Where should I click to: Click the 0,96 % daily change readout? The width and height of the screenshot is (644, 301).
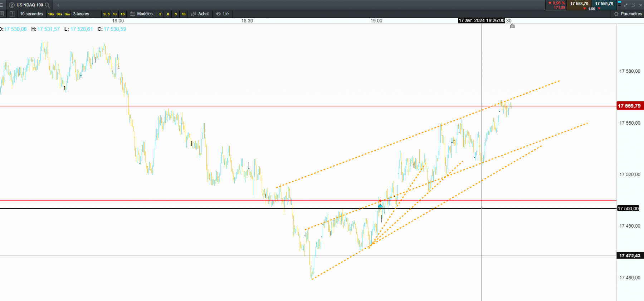(x=557, y=3)
